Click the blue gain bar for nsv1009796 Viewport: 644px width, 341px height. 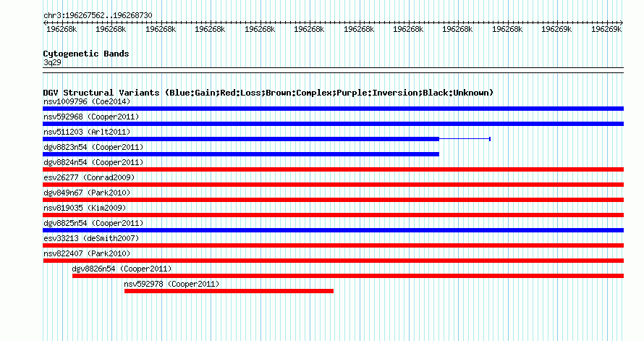(333, 109)
